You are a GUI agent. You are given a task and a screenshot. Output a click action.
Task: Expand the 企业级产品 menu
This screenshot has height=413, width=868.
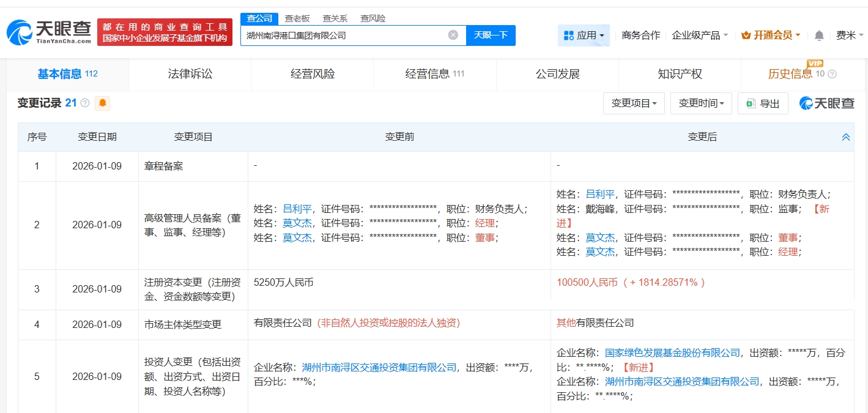pos(700,35)
